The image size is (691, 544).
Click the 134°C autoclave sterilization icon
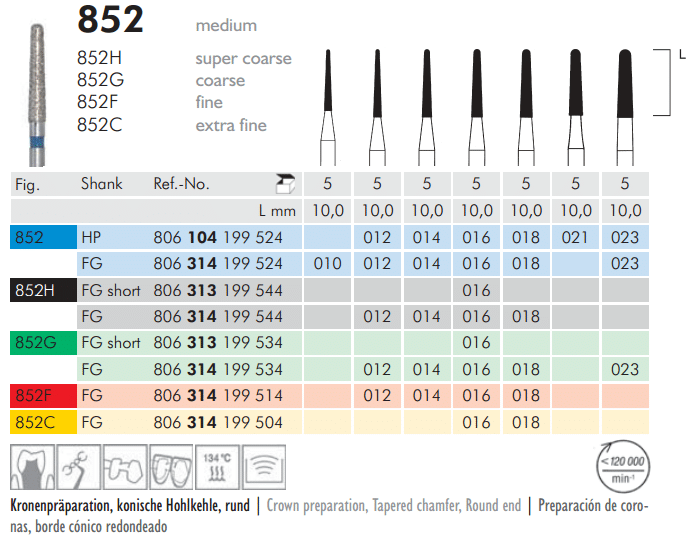219,467
